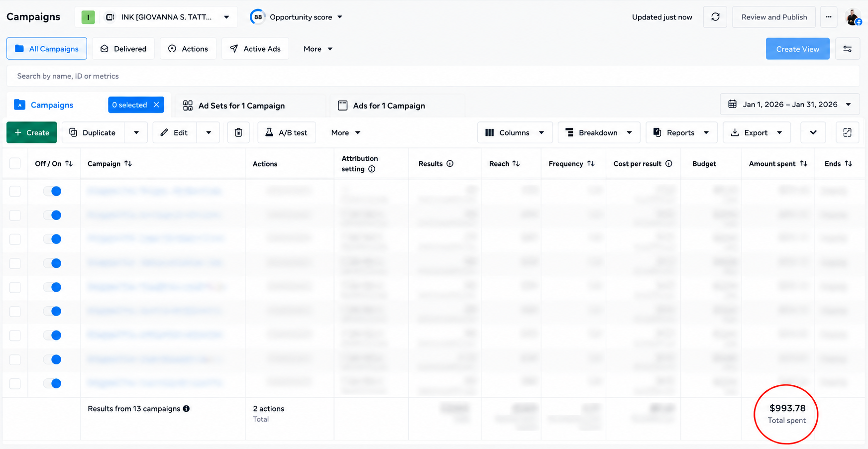Select the All Campaigns view tab
This screenshot has width=868, height=449.
pyautogui.click(x=47, y=49)
